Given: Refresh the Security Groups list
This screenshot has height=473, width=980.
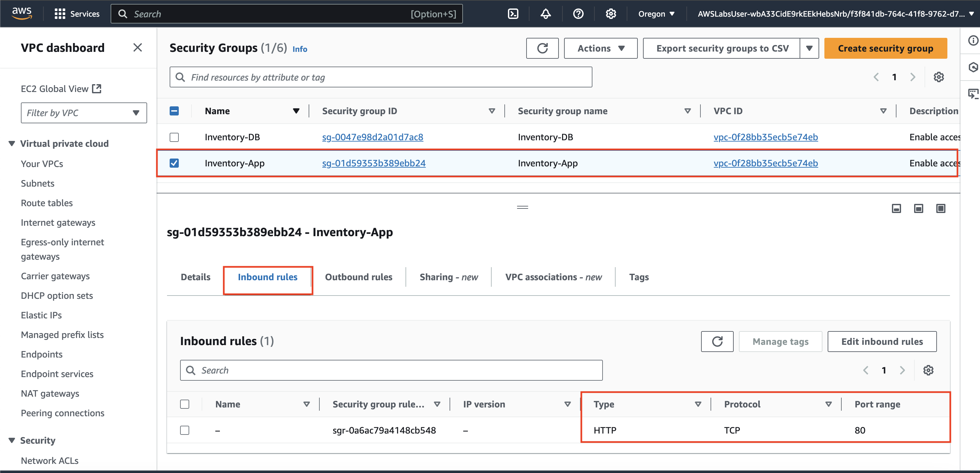Looking at the screenshot, I should coord(542,48).
